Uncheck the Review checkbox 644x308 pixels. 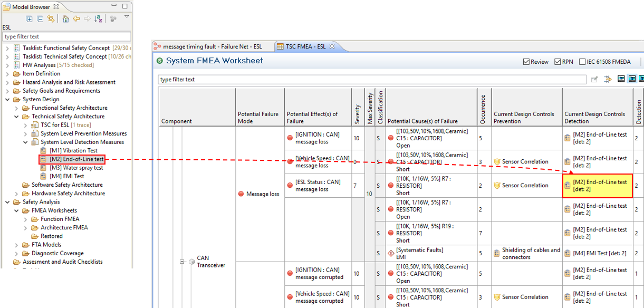(x=526, y=62)
